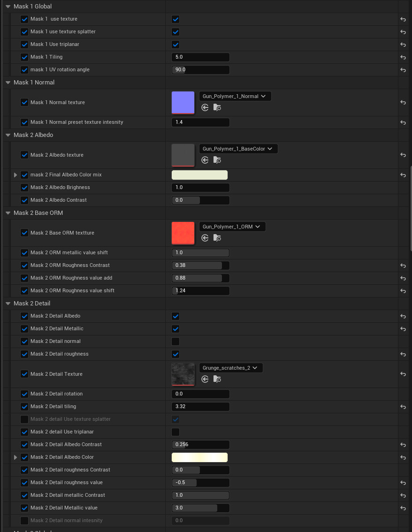Reset Mask 2 Detail Albedo Contrast value
The image size is (412, 532).
(403, 445)
